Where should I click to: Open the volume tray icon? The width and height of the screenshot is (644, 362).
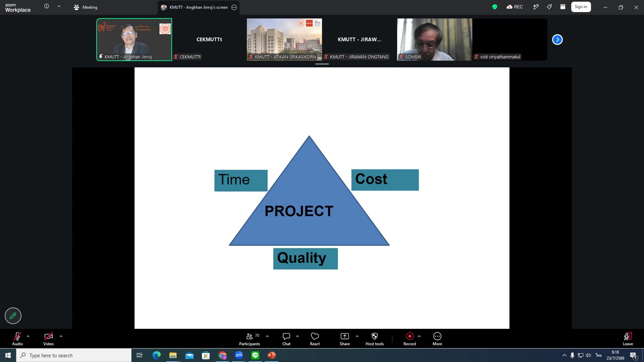[x=588, y=355]
